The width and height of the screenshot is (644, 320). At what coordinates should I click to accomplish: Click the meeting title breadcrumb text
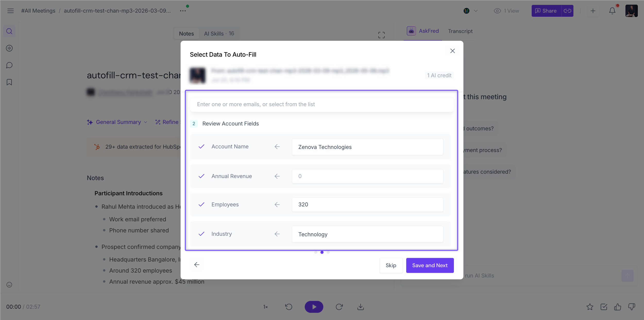(x=117, y=11)
